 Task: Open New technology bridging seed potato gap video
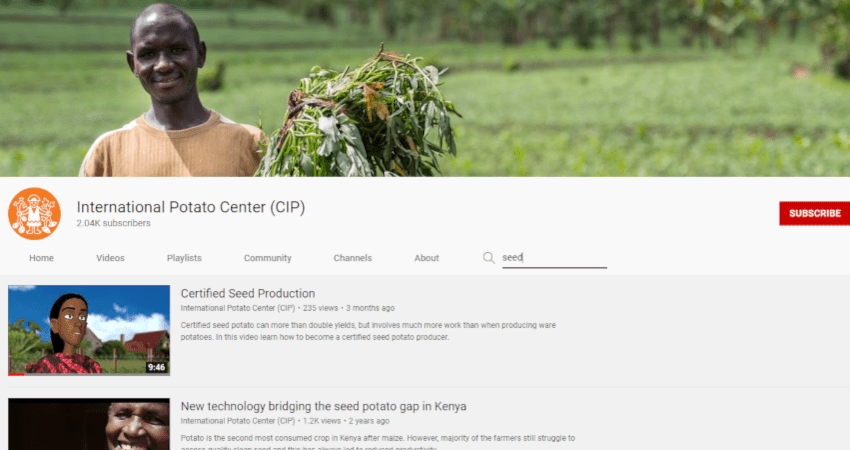pyautogui.click(x=323, y=406)
